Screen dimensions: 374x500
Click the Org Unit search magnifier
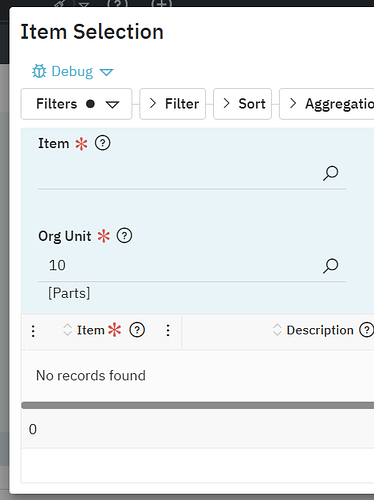pyautogui.click(x=331, y=266)
